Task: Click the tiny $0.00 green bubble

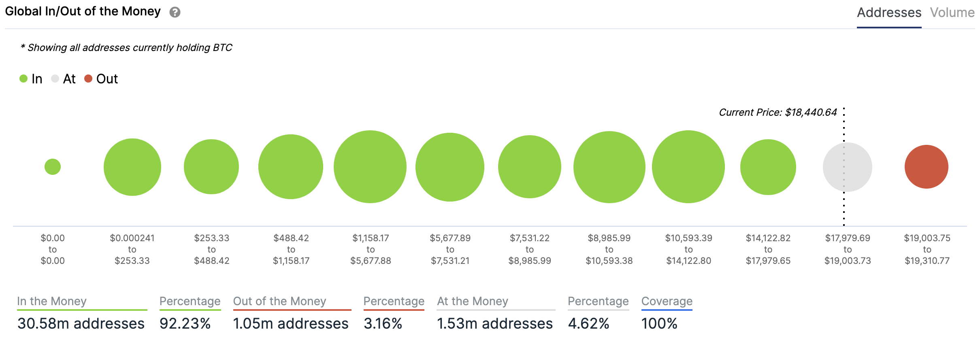Action: [53, 167]
